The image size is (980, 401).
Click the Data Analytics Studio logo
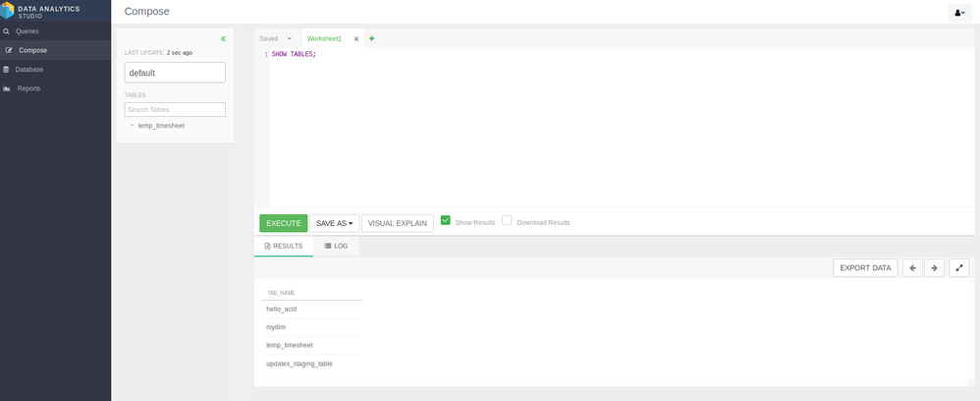[x=42, y=11]
